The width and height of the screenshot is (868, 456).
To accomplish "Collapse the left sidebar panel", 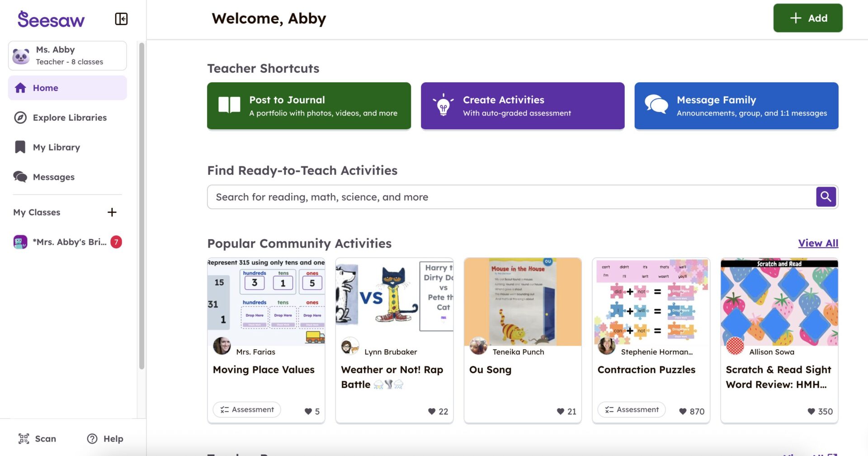I will click(121, 19).
